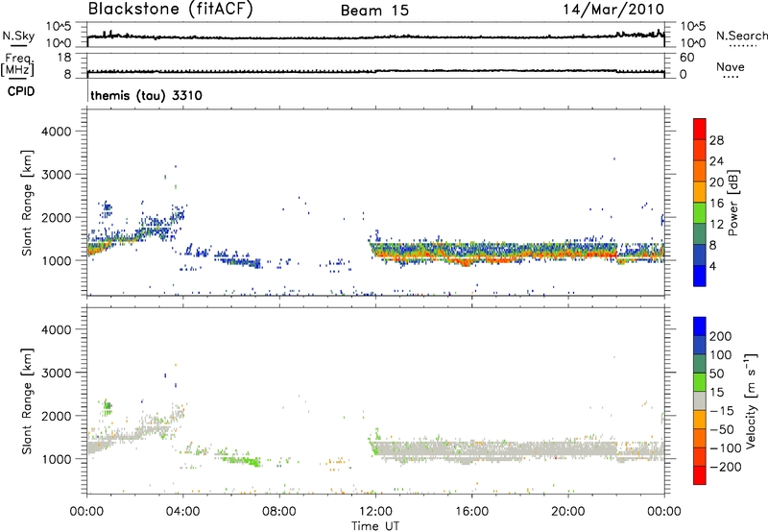Click the '04:00' time axis label

click(183, 512)
